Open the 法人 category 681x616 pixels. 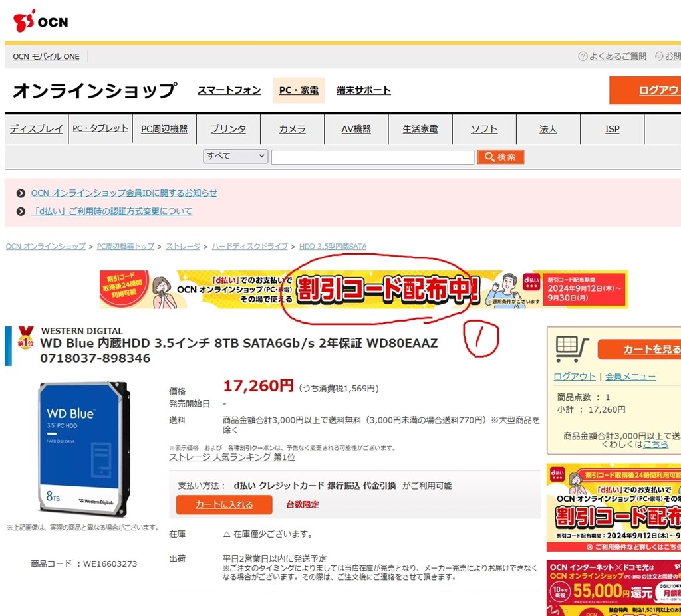point(548,129)
